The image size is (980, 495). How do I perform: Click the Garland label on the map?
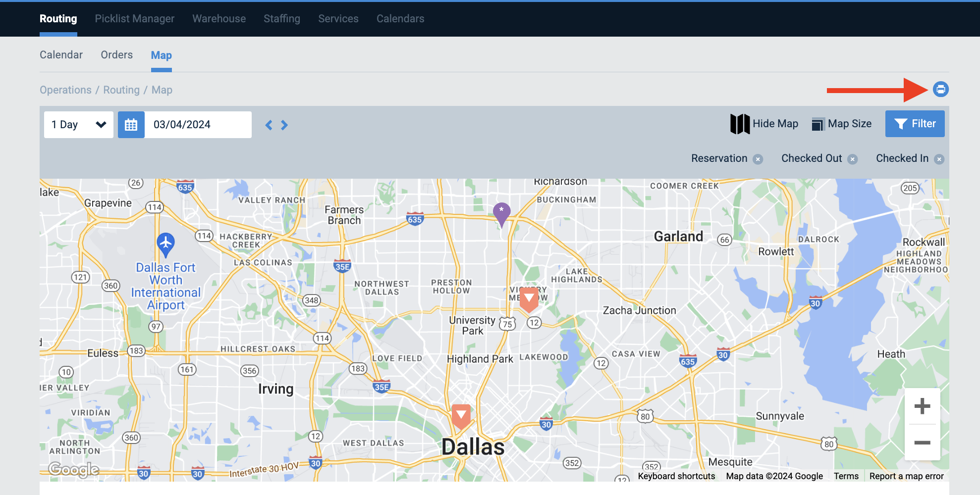[x=678, y=237]
